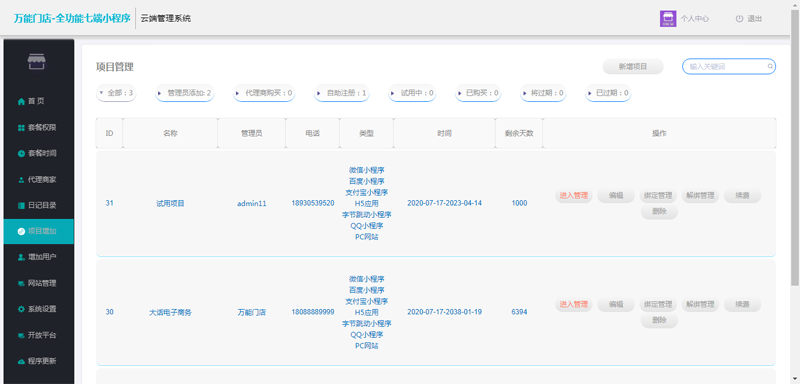The width and height of the screenshot is (800, 384).
Task: Click the 名称 column header
Action: pos(170,134)
